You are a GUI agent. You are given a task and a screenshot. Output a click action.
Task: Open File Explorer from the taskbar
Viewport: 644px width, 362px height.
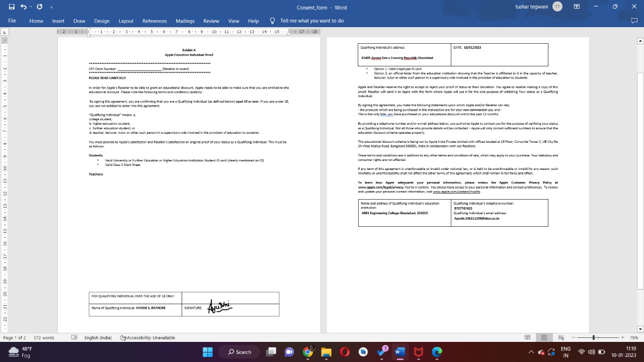pos(326,352)
